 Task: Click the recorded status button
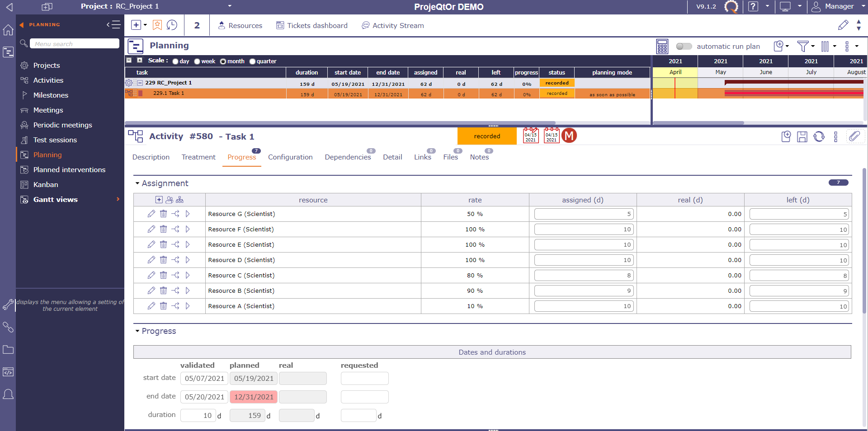(x=486, y=136)
